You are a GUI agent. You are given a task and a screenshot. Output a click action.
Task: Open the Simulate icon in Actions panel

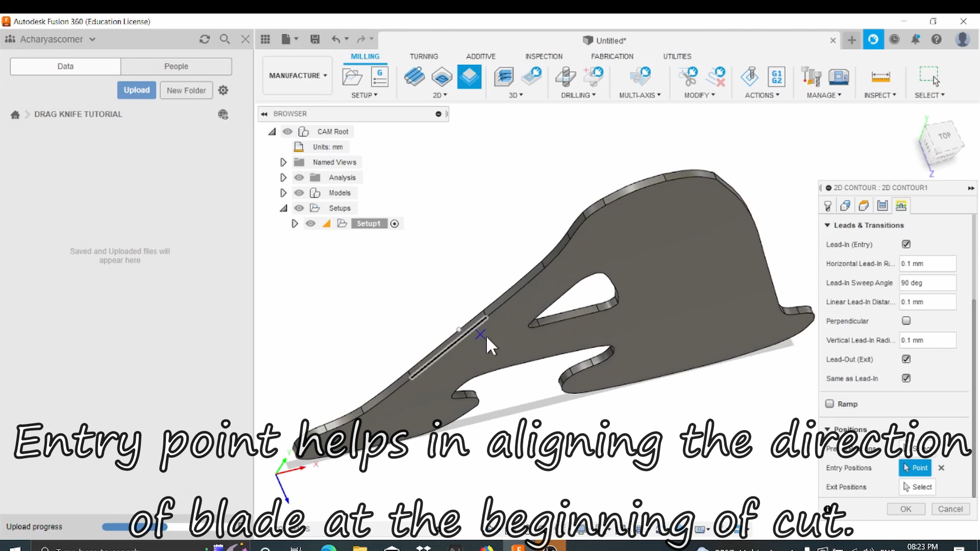pyautogui.click(x=749, y=77)
